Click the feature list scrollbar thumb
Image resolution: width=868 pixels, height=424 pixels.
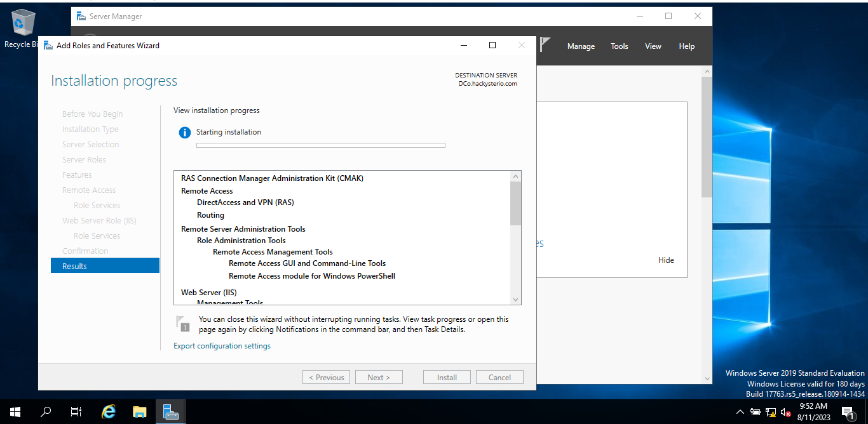tap(515, 203)
